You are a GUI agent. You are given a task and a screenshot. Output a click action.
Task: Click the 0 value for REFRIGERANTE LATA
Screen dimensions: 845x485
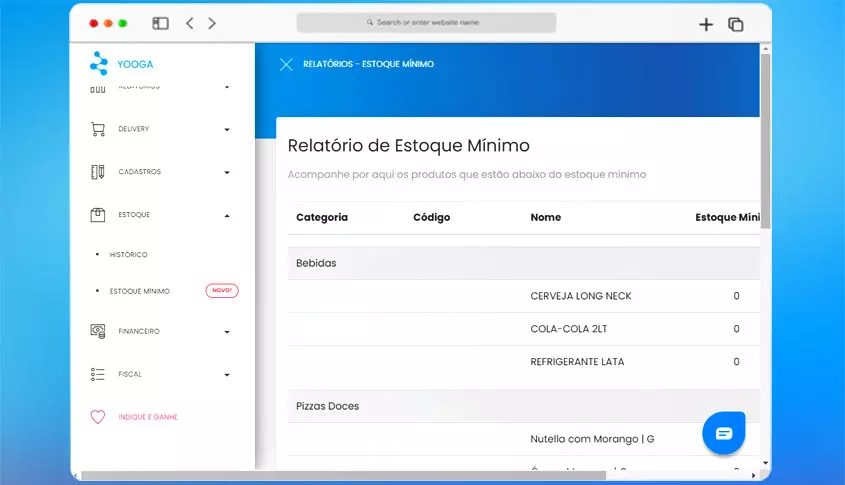coord(736,362)
